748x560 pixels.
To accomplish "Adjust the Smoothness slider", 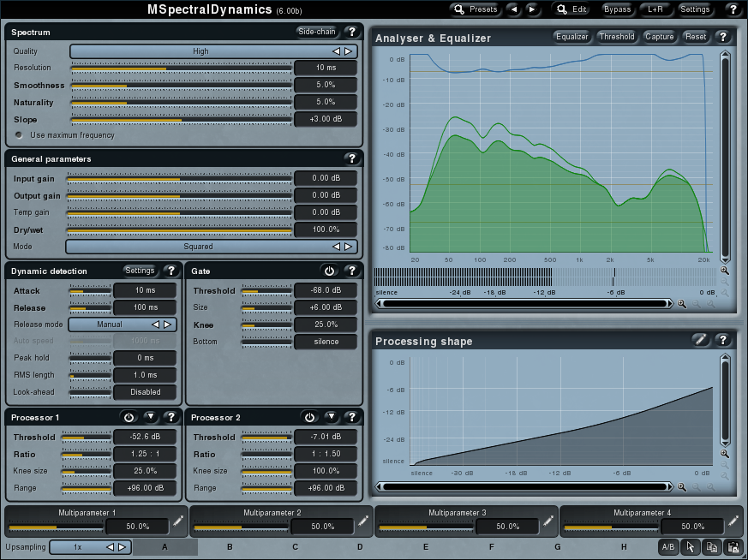I will (x=182, y=86).
